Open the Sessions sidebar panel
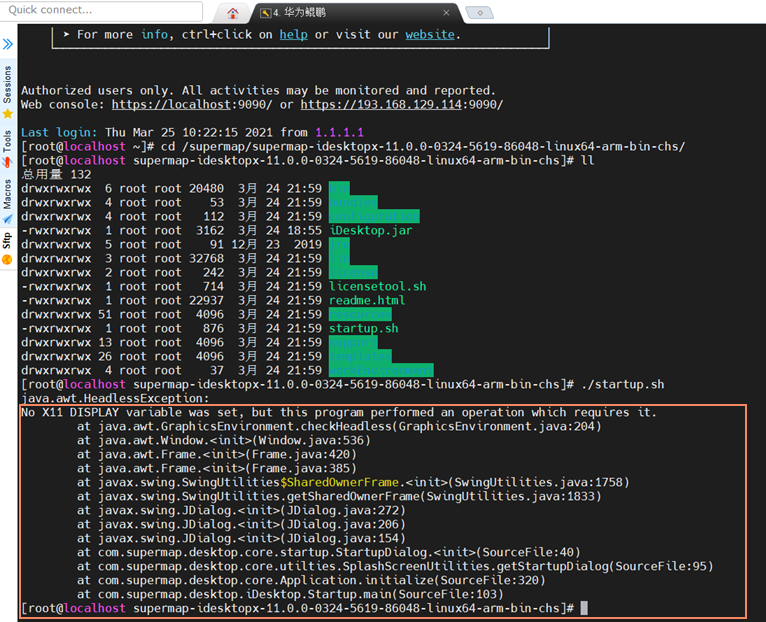Viewport: 766px width, 622px height. 8,85
